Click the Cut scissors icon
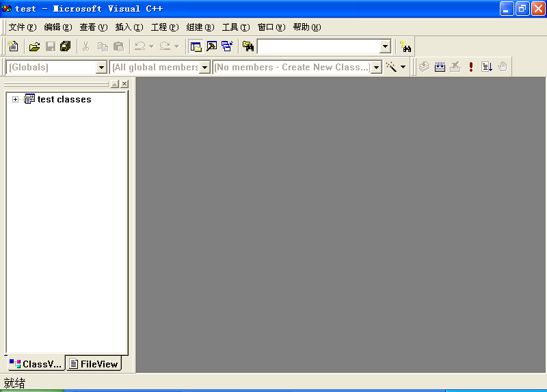 (x=86, y=46)
